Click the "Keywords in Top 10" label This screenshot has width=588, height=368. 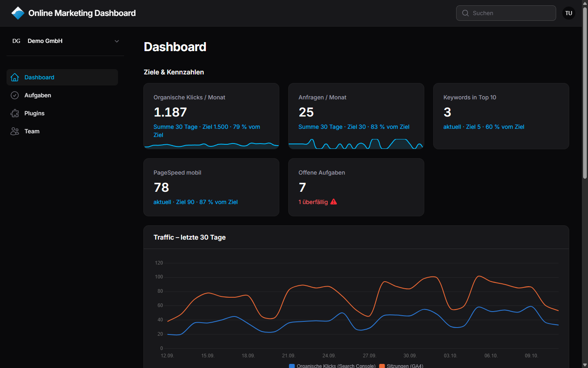470,97
